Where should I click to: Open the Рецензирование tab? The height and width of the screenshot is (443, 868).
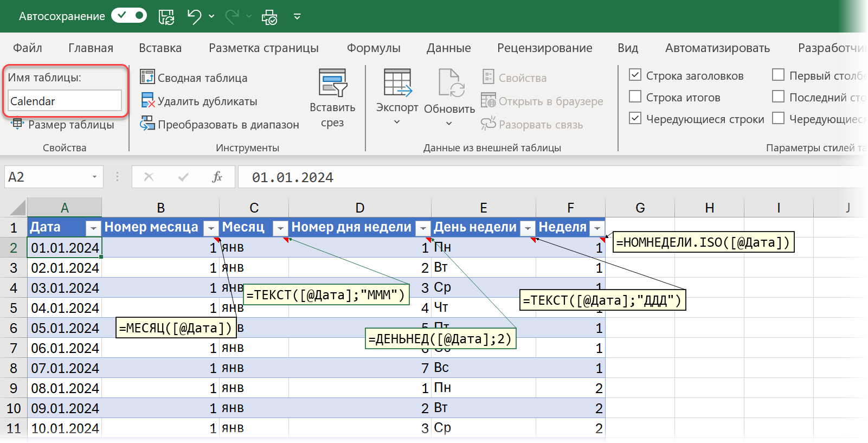pos(544,48)
